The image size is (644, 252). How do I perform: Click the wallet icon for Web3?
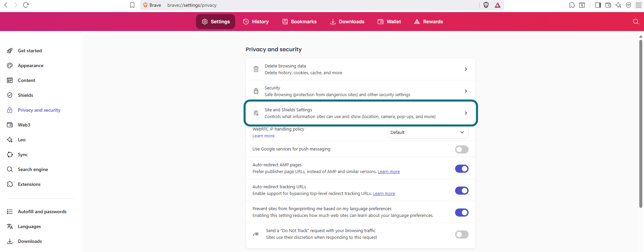point(10,125)
